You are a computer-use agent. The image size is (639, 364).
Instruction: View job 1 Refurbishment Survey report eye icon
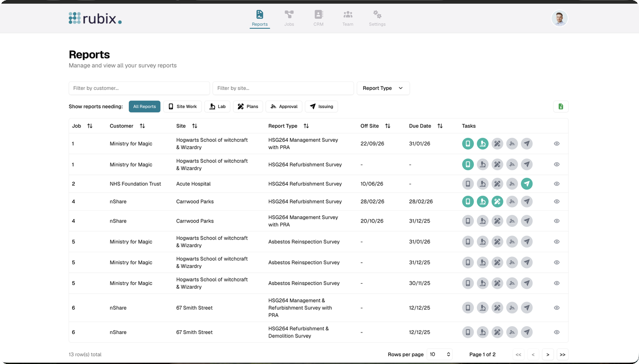click(x=557, y=165)
